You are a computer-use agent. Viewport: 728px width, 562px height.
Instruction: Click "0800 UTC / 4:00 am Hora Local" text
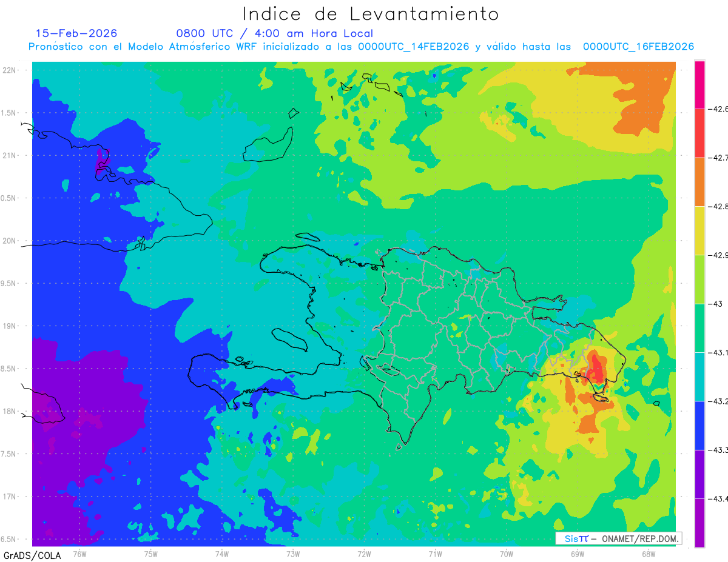tap(275, 33)
